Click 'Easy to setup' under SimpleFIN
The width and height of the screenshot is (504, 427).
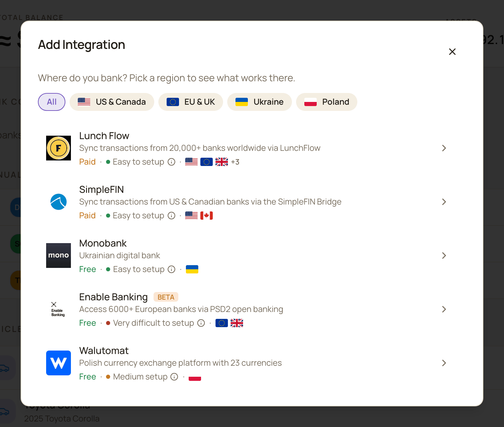pos(138,216)
